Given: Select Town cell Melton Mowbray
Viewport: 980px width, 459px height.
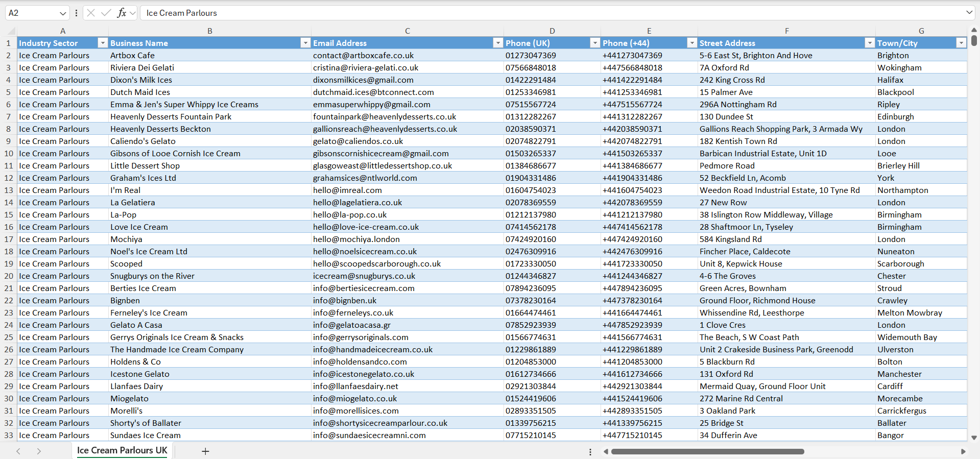Looking at the screenshot, I should coord(921,312).
